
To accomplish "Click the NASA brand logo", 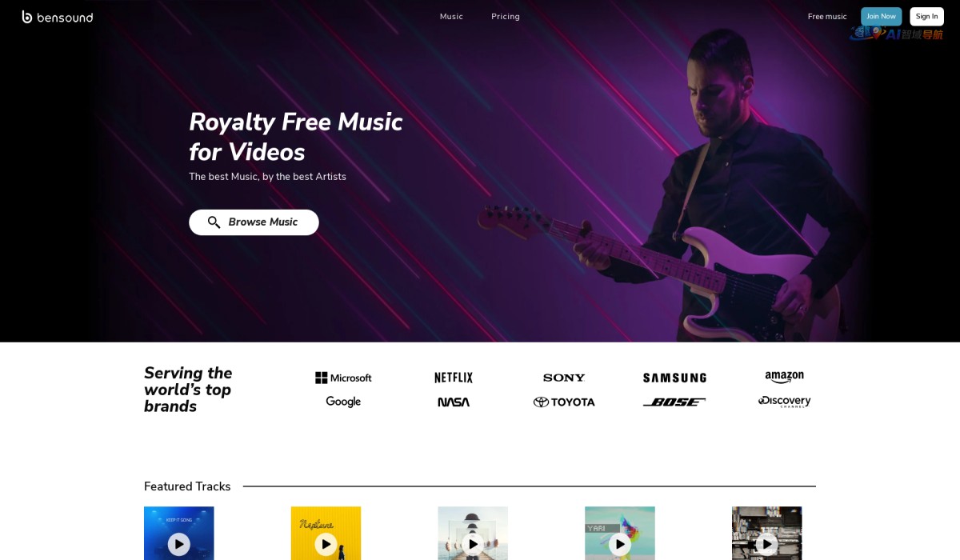I will 454,402.
